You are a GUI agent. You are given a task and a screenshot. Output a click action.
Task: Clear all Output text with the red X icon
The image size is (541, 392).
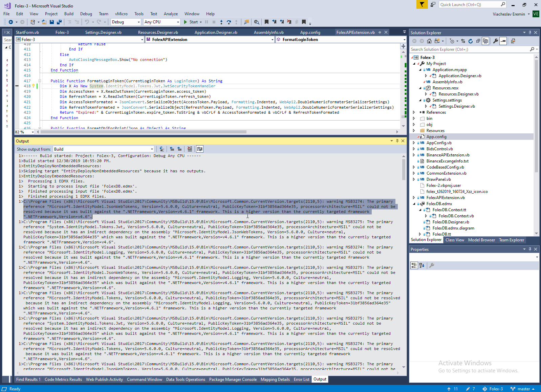(x=190, y=149)
